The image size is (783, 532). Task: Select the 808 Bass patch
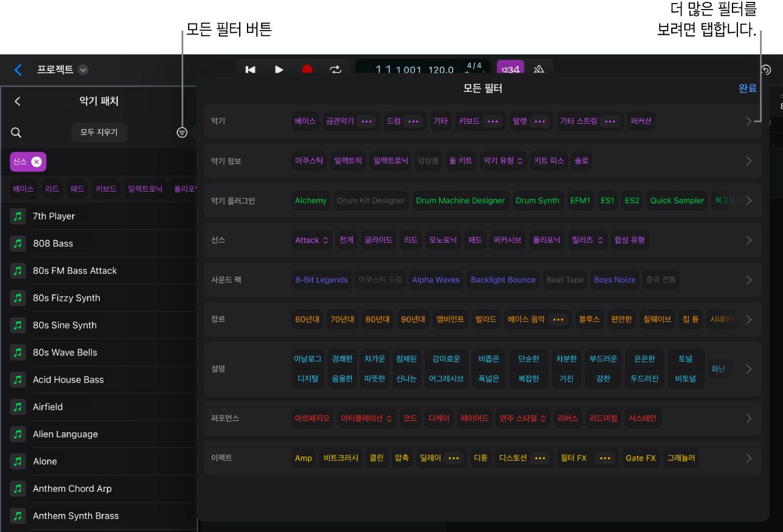point(53,243)
